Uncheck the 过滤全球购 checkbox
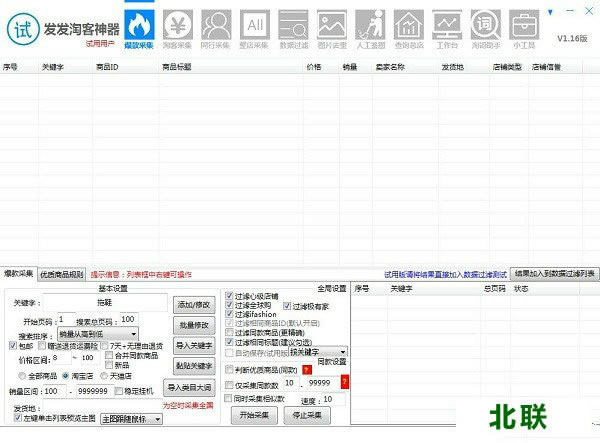 point(230,306)
